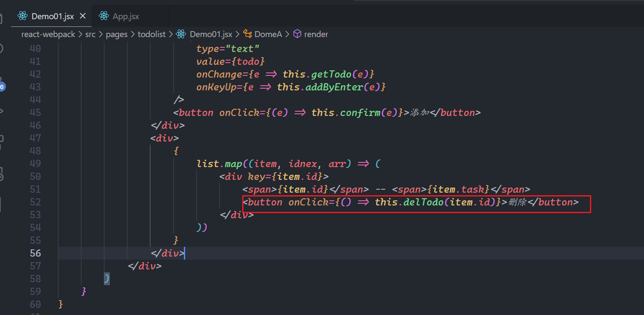Open the render method breadcrumb
644x315 pixels.
click(x=316, y=34)
